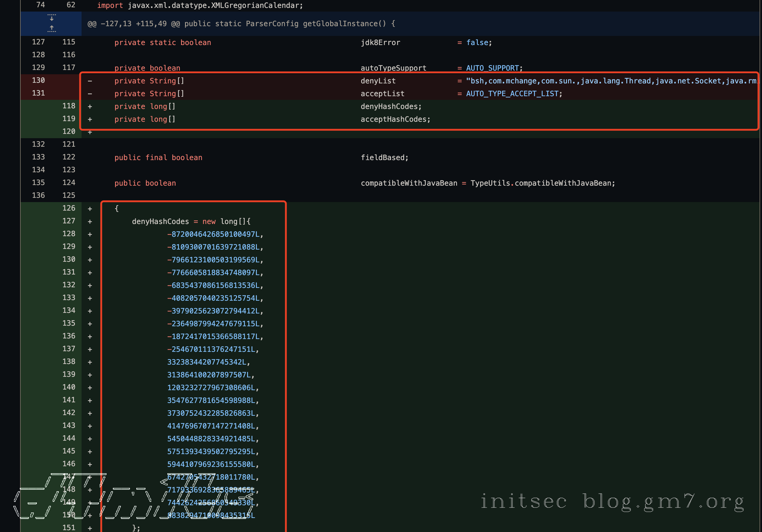Image resolution: width=762 pixels, height=532 pixels.
Task: Click the AUTO_TYPE_ACCEPT_LIST constant
Action: click(512, 94)
